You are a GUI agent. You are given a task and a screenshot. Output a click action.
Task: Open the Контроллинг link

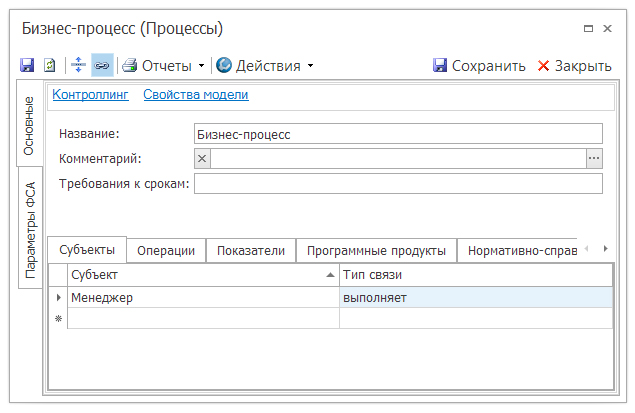tap(90, 95)
